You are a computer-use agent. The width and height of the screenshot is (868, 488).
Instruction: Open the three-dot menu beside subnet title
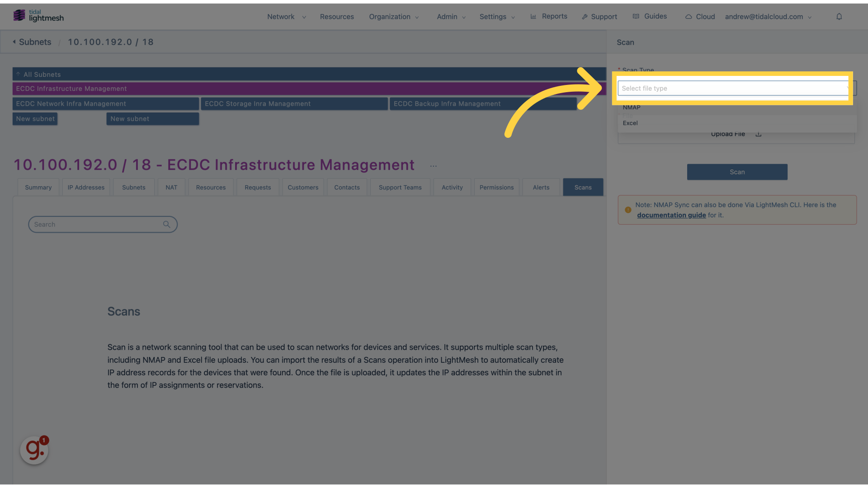[x=434, y=166]
